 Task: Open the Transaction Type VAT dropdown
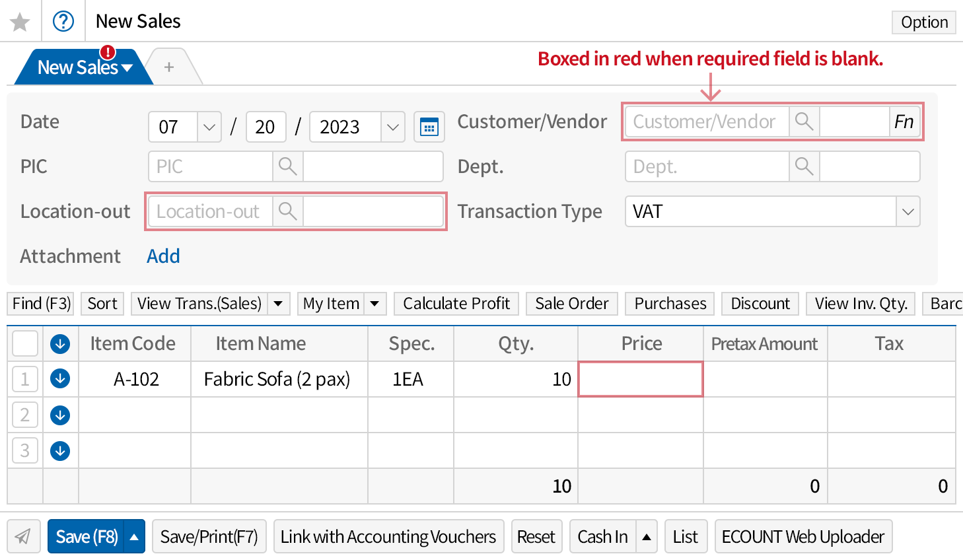[908, 211]
